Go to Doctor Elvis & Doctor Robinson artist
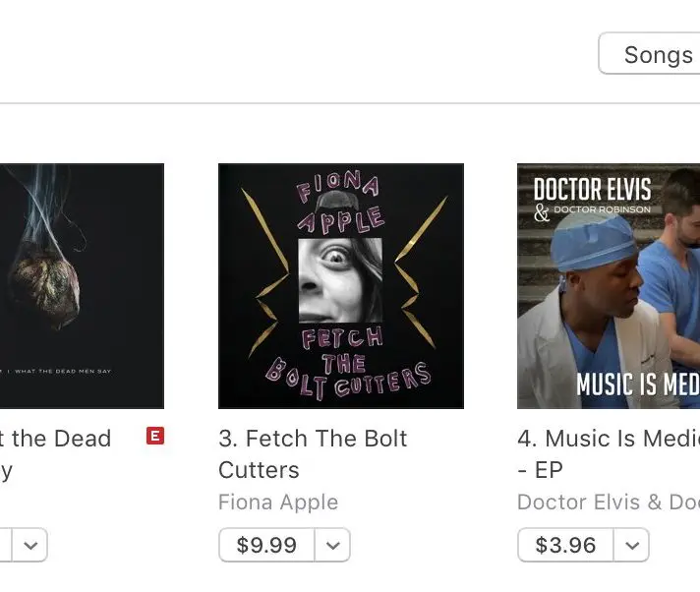Viewport: 700px width, 592px height. pos(609,502)
